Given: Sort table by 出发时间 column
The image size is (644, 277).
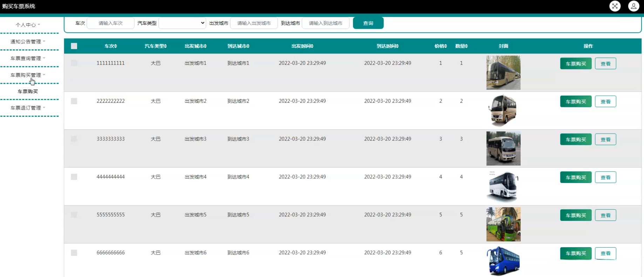Looking at the screenshot, I should [x=302, y=46].
